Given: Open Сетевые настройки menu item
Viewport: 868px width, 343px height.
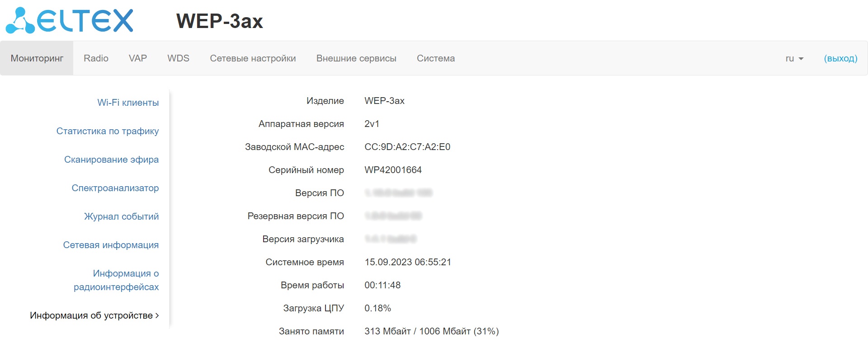Looking at the screenshot, I should pyautogui.click(x=253, y=58).
